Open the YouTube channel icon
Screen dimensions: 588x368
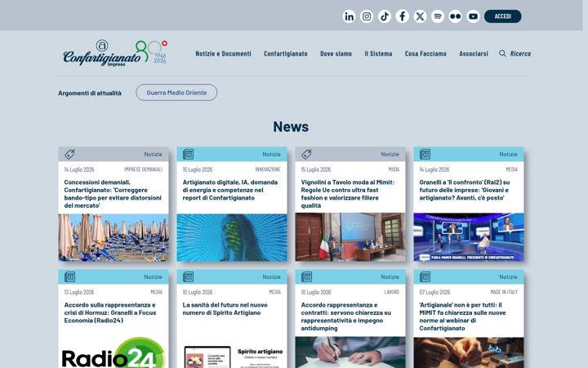[x=473, y=16]
